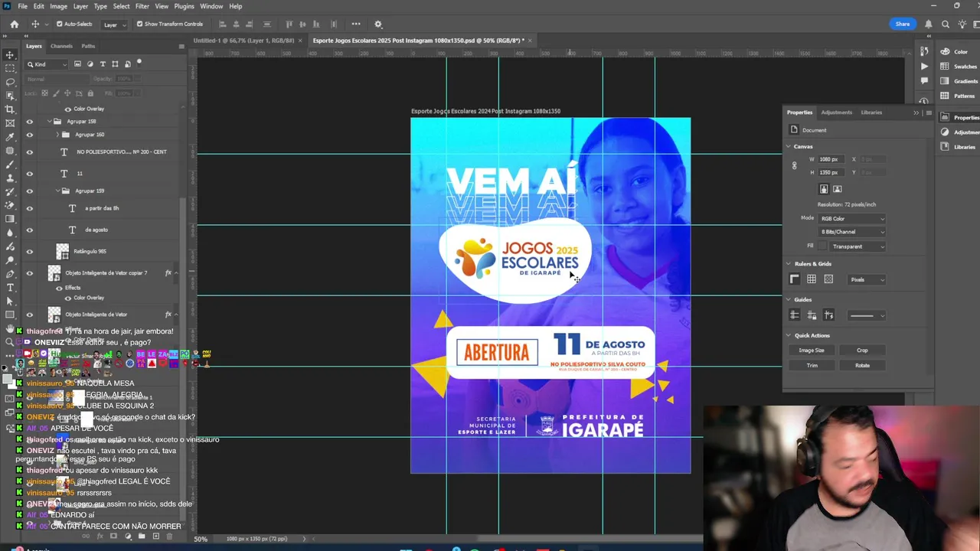Toggle layer filtering on/off switch

click(x=139, y=63)
